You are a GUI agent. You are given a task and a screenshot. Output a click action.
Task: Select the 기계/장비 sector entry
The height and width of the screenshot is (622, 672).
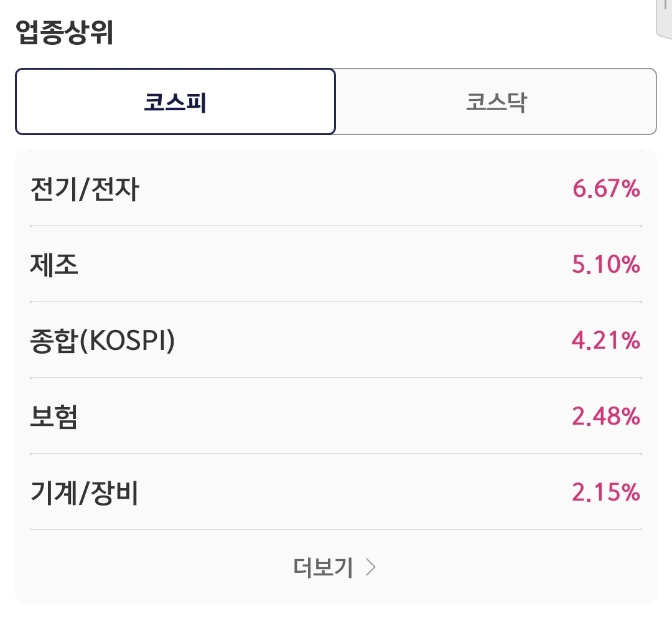tap(336, 492)
